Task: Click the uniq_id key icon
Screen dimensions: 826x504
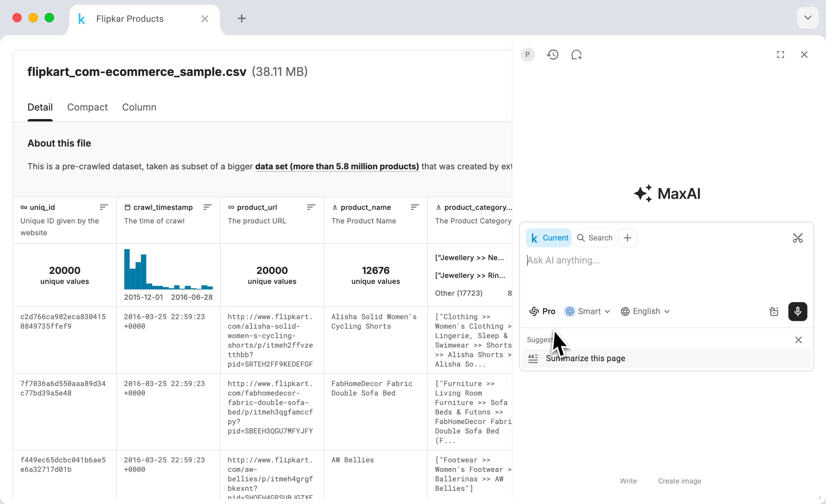Action: pos(24,207)
